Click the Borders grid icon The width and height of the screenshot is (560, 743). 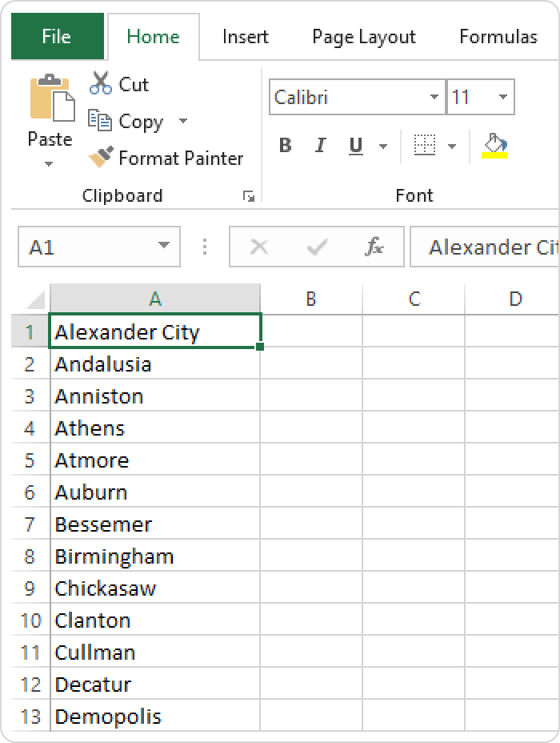coord(424,146)
